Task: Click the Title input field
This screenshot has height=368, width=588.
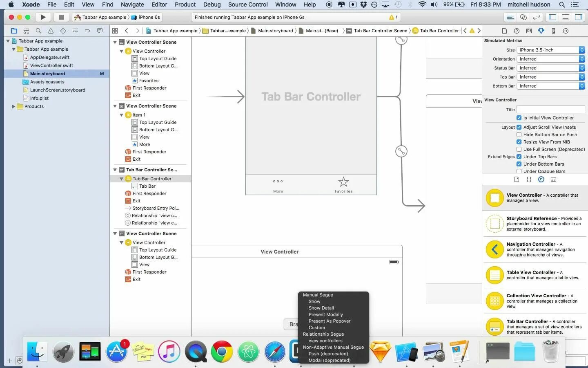Action: point(551,110)
